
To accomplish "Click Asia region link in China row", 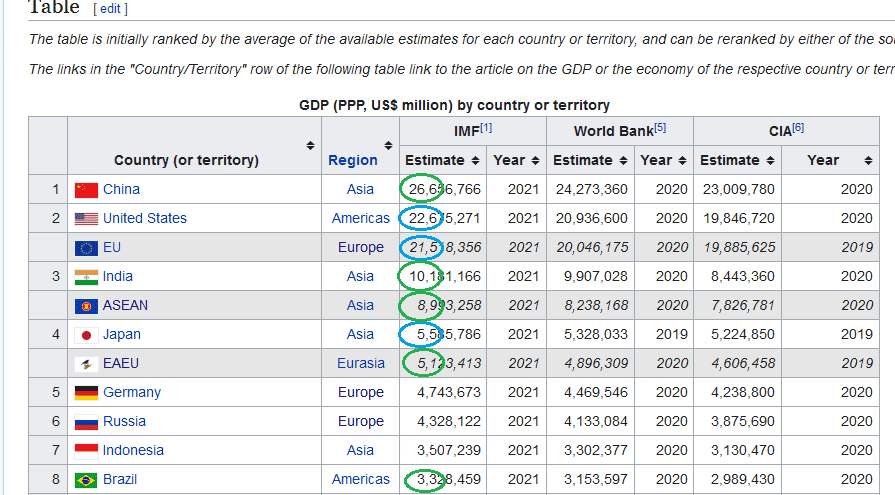I will 360,189.
